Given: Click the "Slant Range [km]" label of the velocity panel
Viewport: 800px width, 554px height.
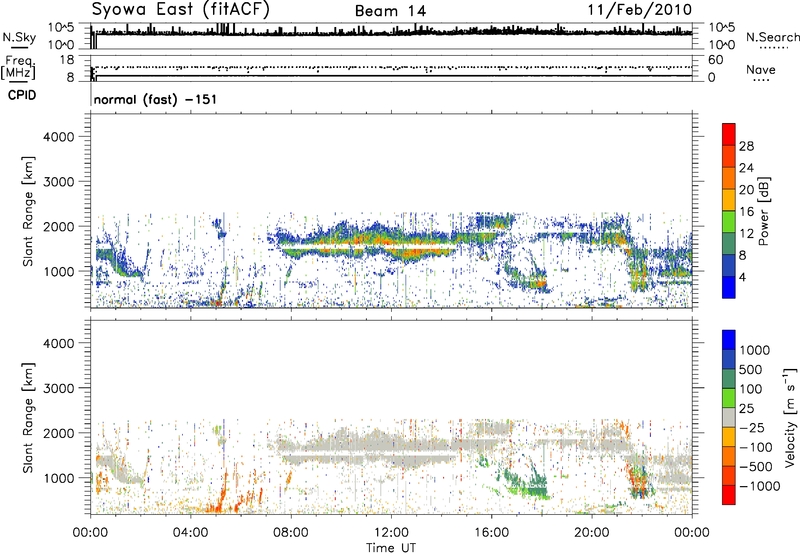Looking at the screenshot, I should (x=28, y=418).
